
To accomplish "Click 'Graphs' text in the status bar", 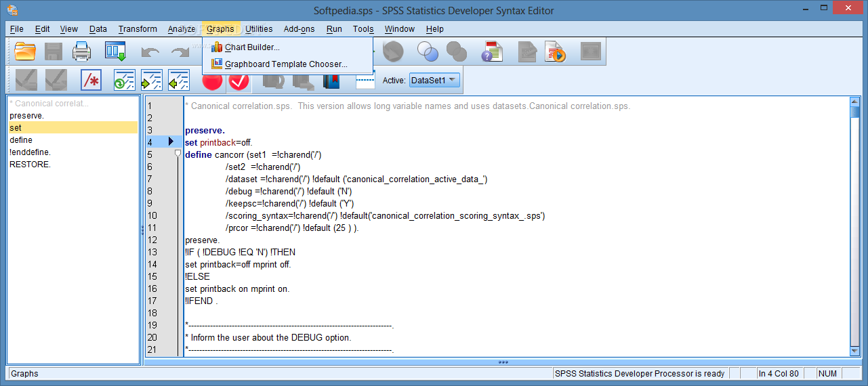I will click(24, 373).
